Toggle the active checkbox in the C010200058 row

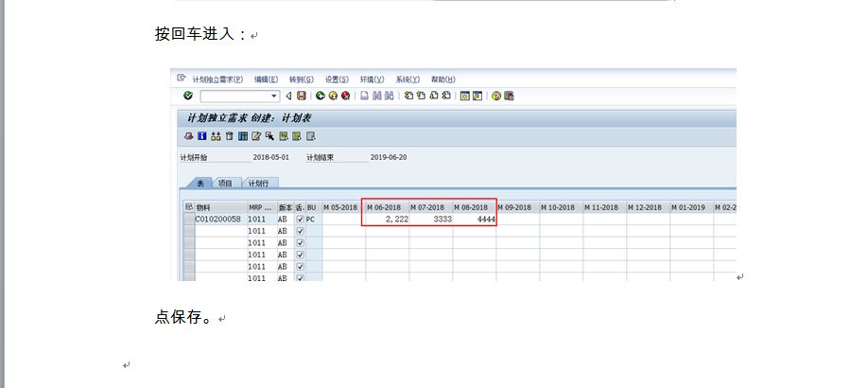tap(300, 220)
